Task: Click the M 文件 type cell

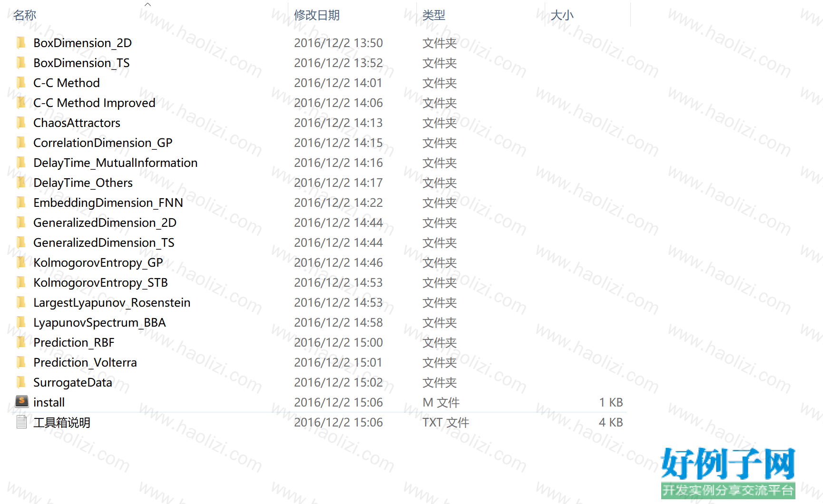Action: (x=441, y=403)
